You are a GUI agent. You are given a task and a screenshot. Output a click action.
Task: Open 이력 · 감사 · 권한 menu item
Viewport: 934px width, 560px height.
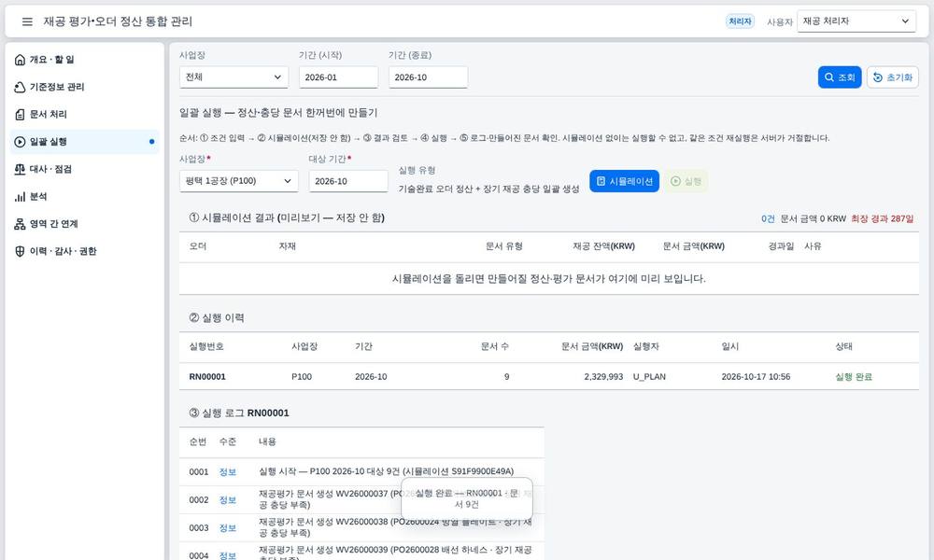(85, 251)
